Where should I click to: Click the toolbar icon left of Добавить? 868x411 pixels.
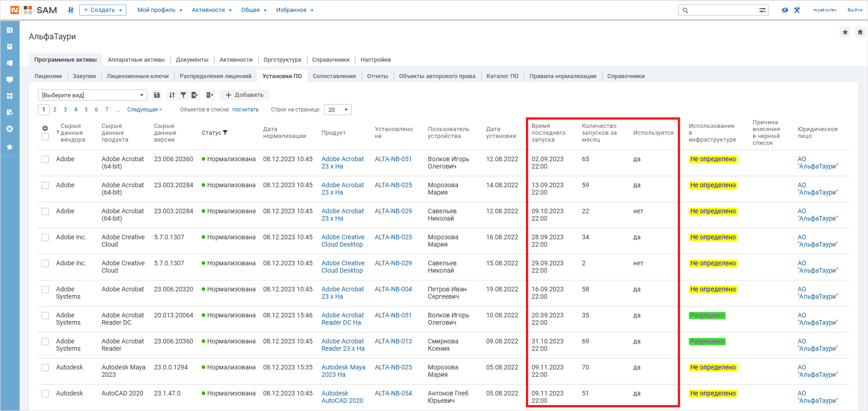pos(210,95)
